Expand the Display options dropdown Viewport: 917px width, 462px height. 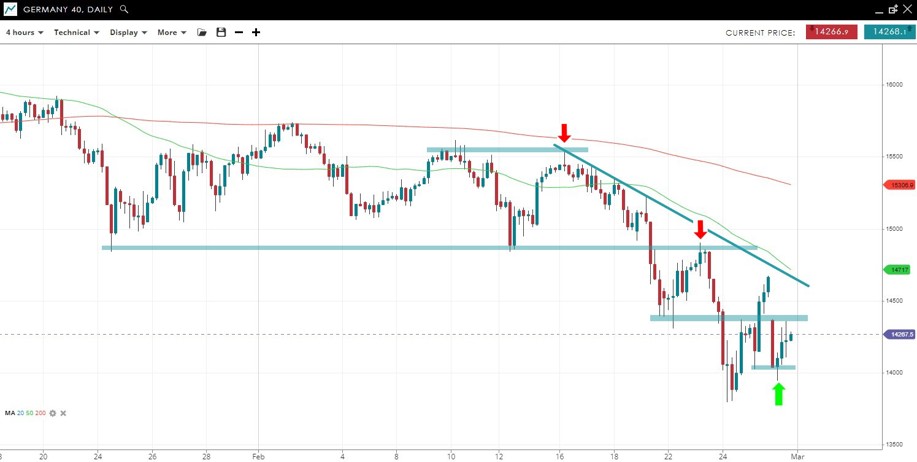128,32
